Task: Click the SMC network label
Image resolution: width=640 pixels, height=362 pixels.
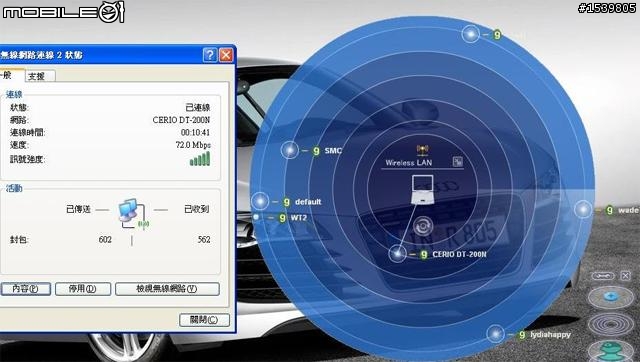Action: (x=333, y=151)
